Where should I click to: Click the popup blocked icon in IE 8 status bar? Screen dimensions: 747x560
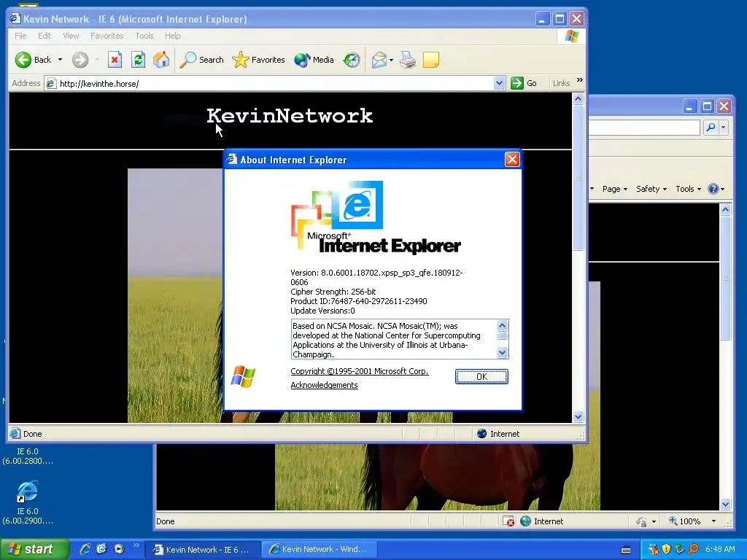[508, 521]
